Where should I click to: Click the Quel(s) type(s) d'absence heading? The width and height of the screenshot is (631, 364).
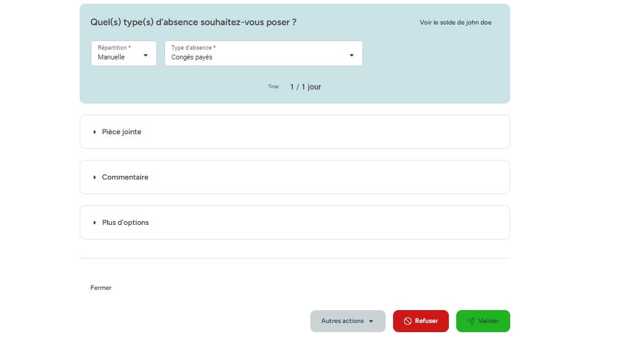click(193, 23)
